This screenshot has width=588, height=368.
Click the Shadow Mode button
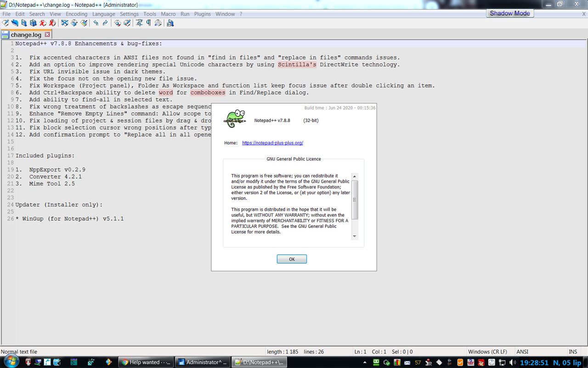[x=509, y=13]
